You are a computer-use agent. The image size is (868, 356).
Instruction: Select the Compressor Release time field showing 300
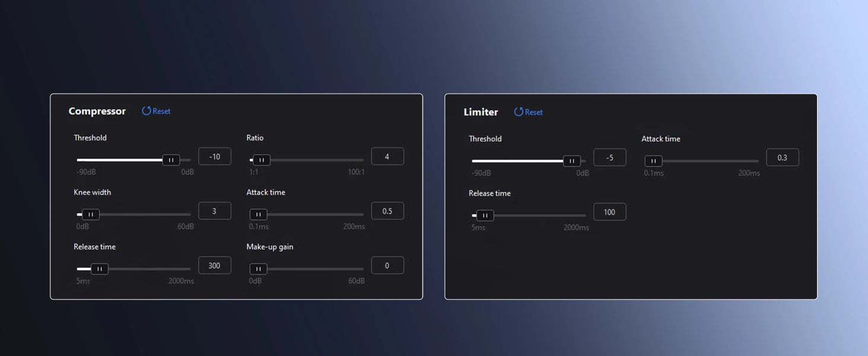tap(215, 265)
